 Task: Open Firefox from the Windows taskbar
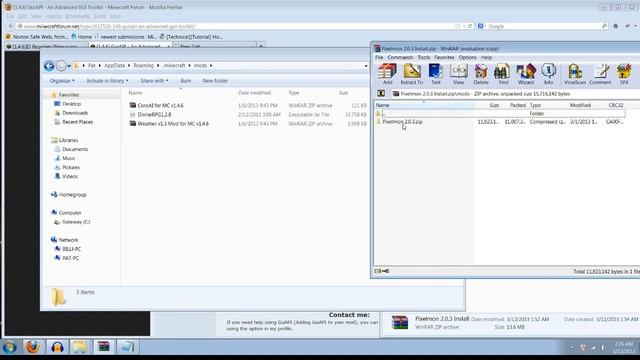point(33,347)
